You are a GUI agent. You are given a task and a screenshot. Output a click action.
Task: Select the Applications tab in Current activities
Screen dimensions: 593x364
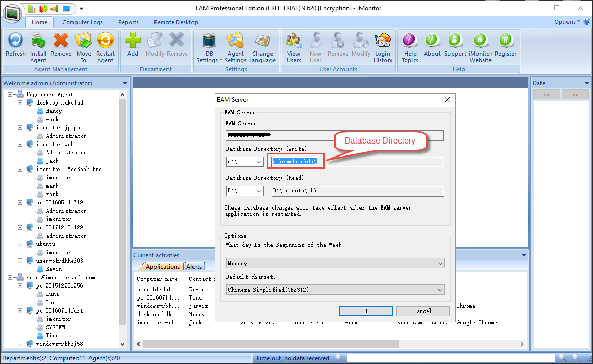163,266
